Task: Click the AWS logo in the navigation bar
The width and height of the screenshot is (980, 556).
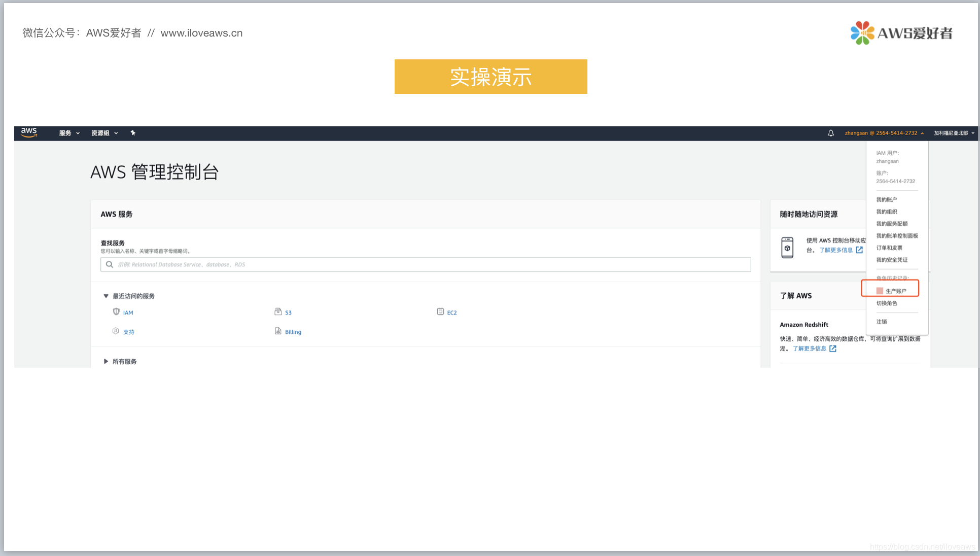Action: point(29,133)
